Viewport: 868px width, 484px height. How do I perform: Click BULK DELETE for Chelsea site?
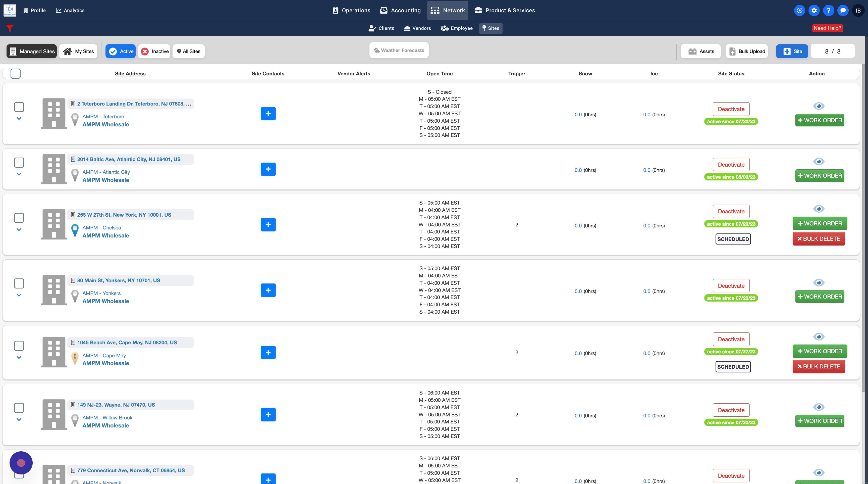tap(819, 239)
